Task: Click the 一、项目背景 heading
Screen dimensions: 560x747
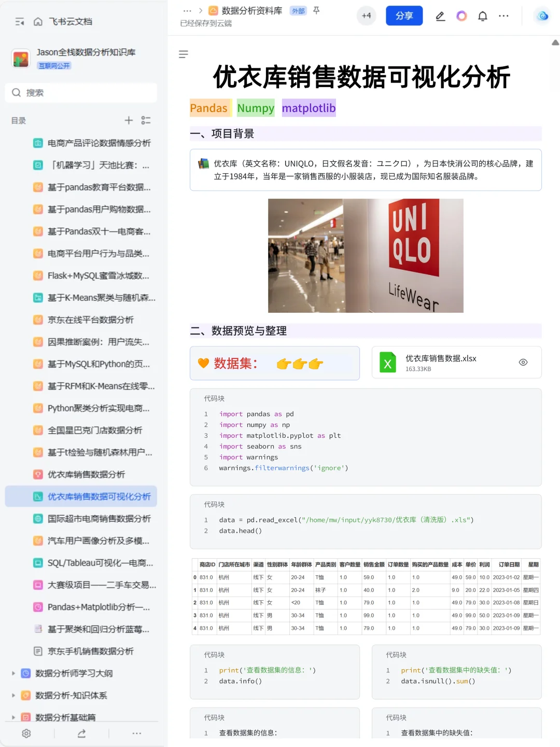Action: point(222,134)
